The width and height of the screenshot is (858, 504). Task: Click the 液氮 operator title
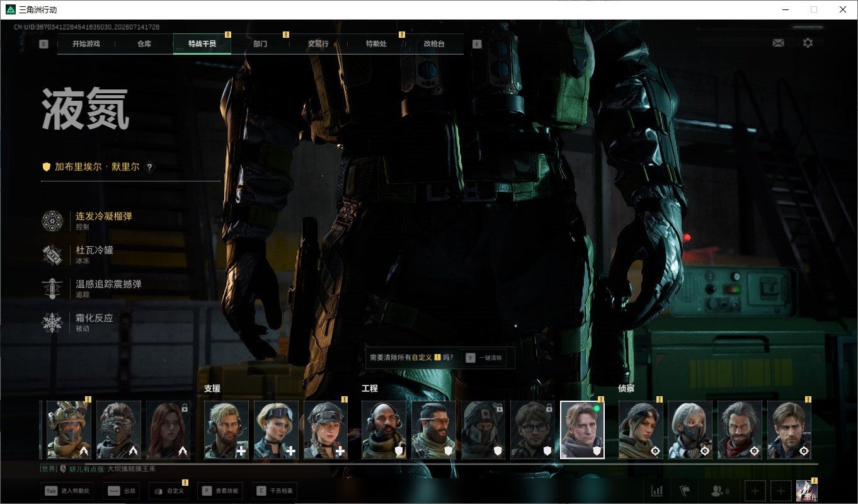coord(86,110)
